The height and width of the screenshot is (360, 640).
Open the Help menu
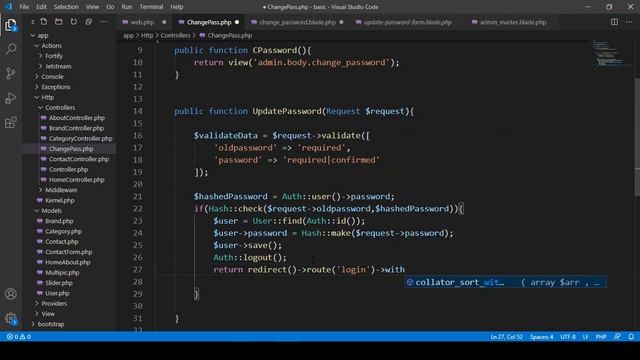pos(176,7)
